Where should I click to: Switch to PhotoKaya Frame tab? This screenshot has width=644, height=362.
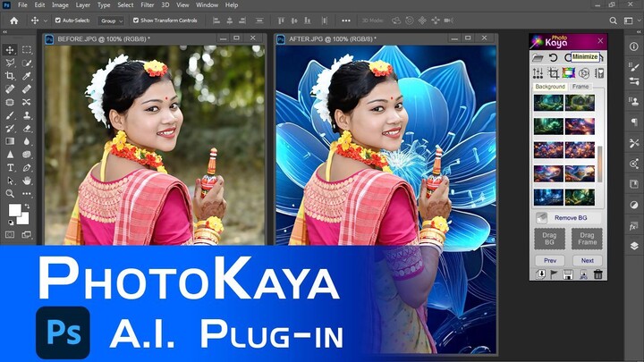(580, 87)
